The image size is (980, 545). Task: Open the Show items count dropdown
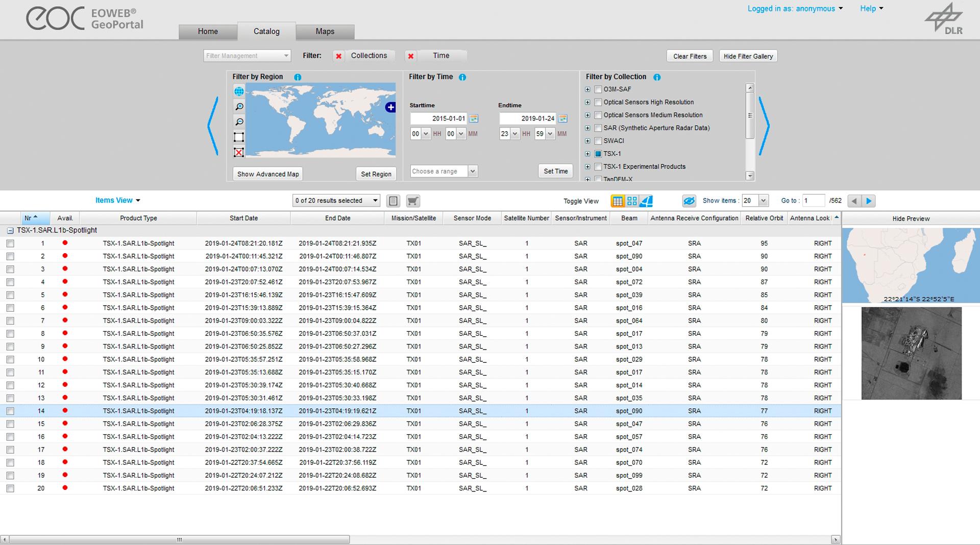pyautogui.click(x=763, y=201)
